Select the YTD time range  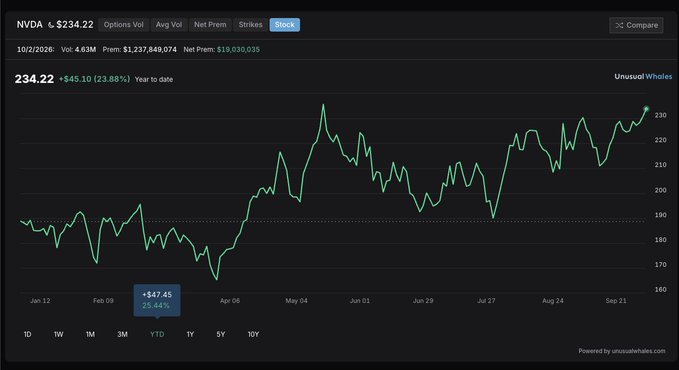(157, 334)
